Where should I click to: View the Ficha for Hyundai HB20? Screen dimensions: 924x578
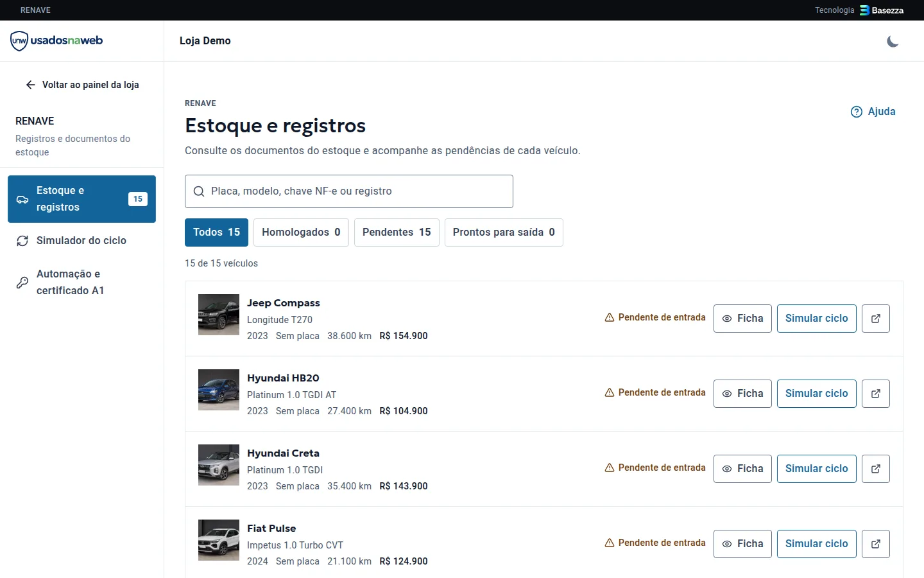(x=742, y=394)
